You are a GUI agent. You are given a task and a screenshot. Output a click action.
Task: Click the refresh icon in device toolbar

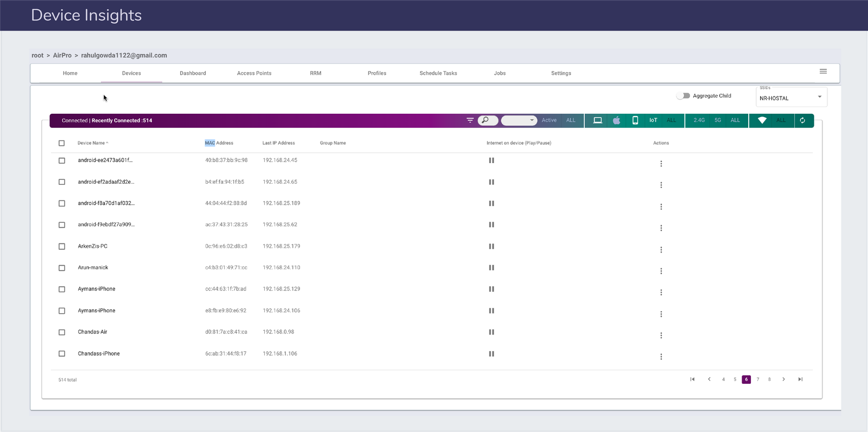(802, 120)
